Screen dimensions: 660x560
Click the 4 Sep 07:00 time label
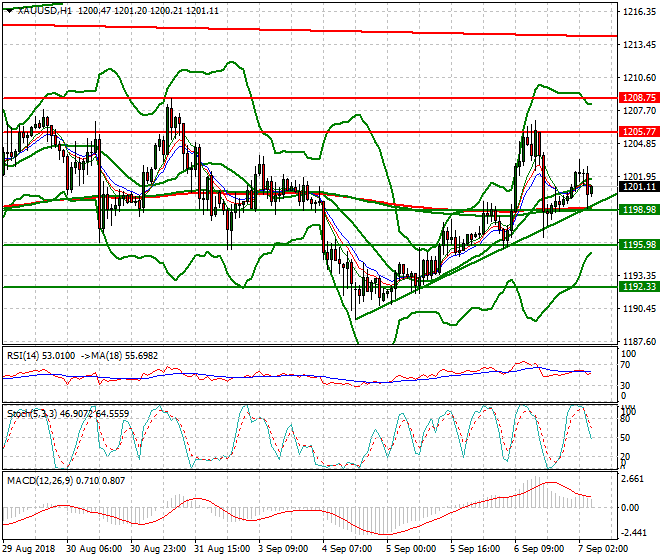click(347, 549)
